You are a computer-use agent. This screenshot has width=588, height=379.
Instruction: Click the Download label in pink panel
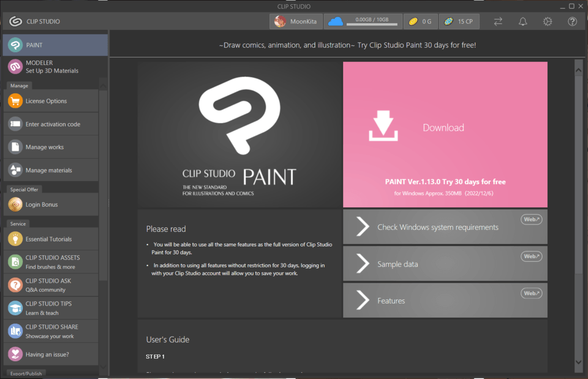(443, 128)
